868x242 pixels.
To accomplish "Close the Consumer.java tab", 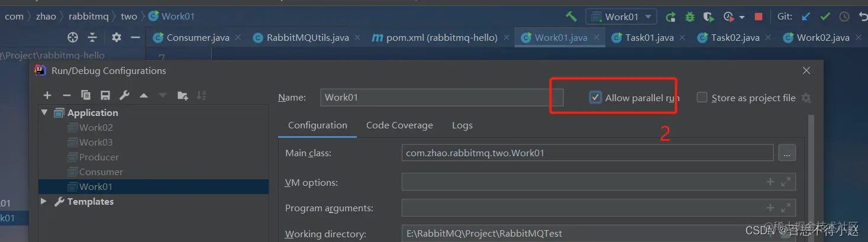I will 238,37.
